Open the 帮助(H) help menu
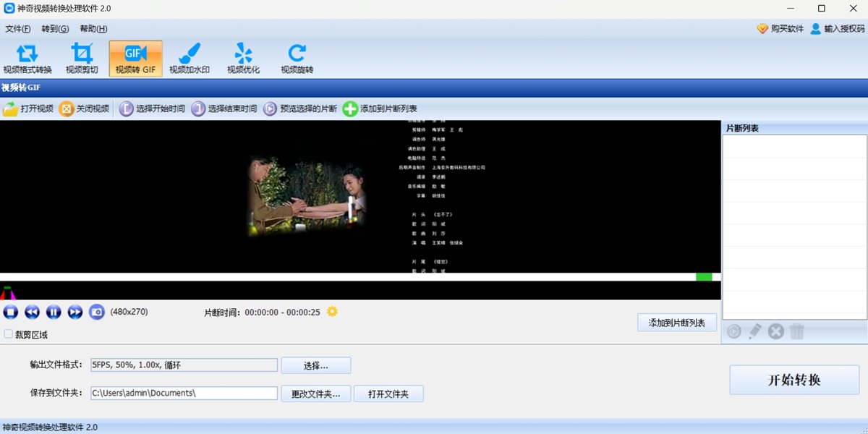 (92, 28)
